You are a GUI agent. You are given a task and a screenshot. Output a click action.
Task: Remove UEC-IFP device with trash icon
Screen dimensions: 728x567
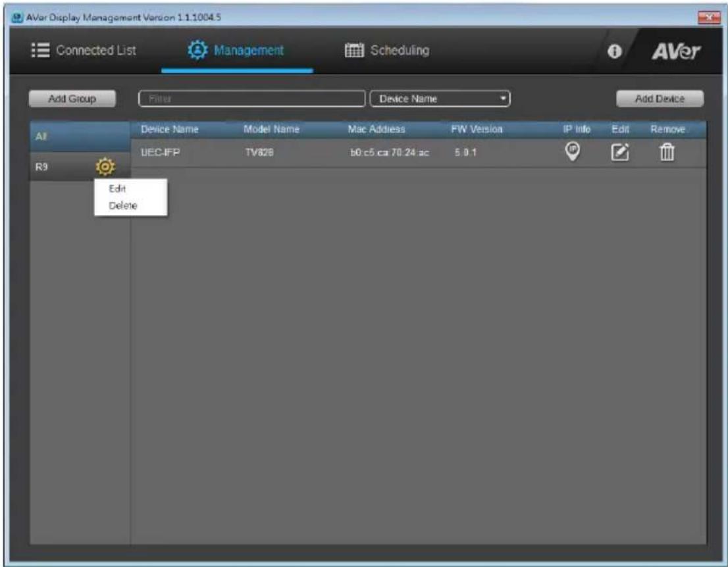(x=667, y=152)
